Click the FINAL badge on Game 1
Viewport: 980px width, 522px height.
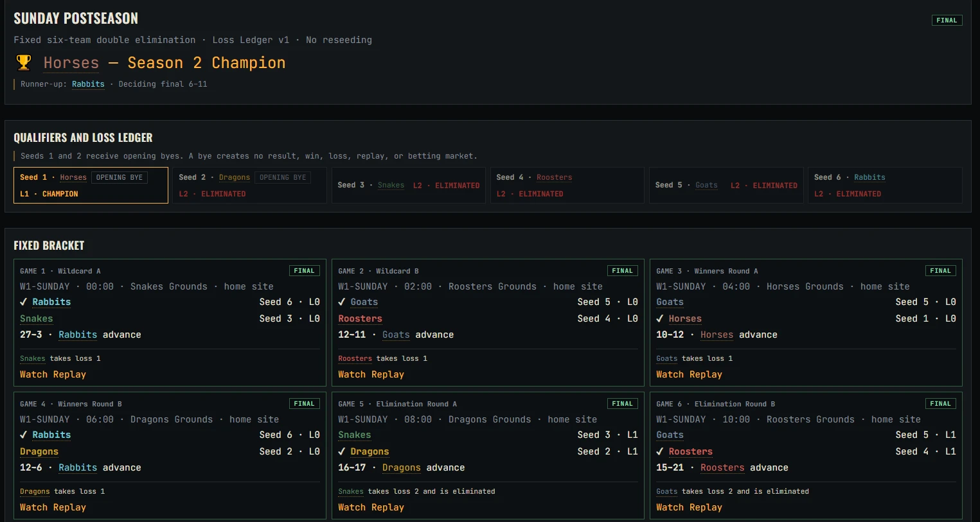click(304, 271)
